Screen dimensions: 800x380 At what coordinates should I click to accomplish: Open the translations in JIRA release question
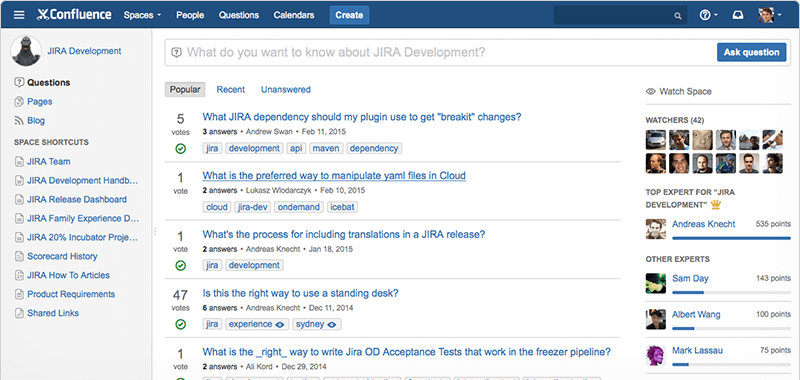(344, 235)
